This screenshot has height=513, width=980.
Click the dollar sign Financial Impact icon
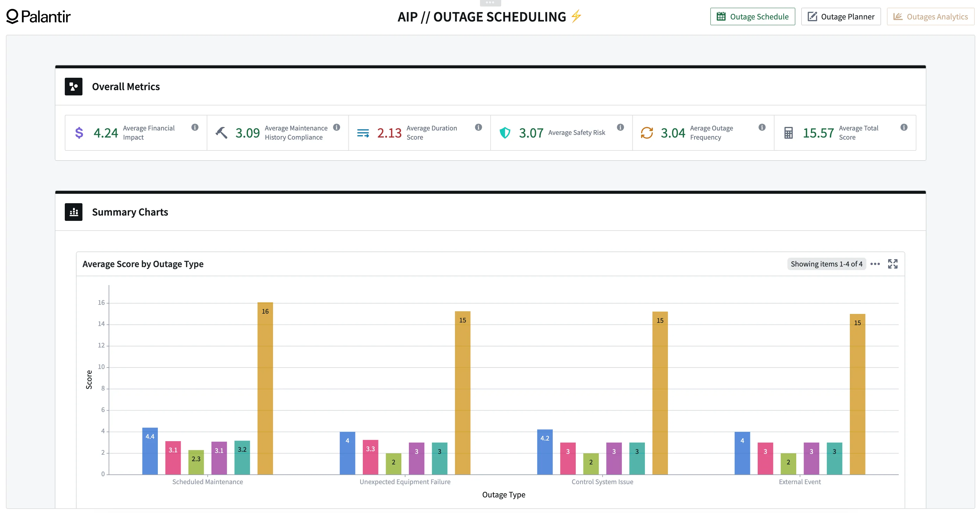coord(79,133)
